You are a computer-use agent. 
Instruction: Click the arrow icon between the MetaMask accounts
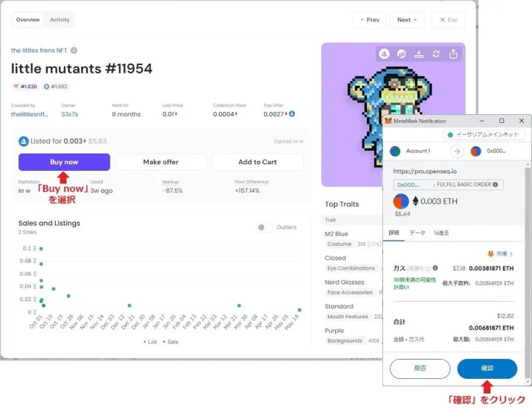pyautogui.click(x=457, y=151)
